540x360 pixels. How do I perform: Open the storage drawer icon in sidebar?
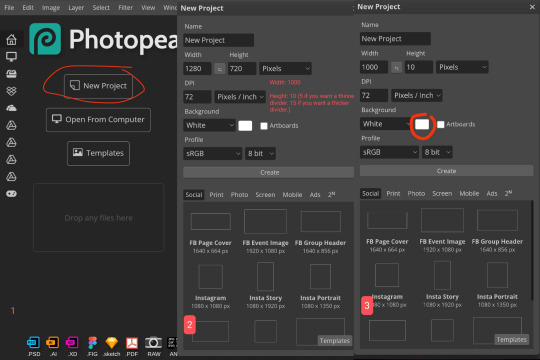[11, 74]
